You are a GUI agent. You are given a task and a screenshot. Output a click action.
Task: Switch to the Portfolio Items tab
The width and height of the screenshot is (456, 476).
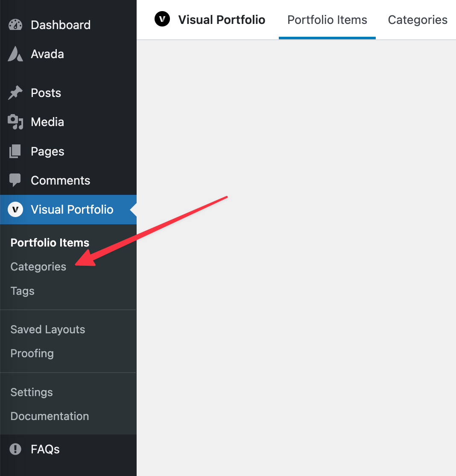tap(327, 20)
